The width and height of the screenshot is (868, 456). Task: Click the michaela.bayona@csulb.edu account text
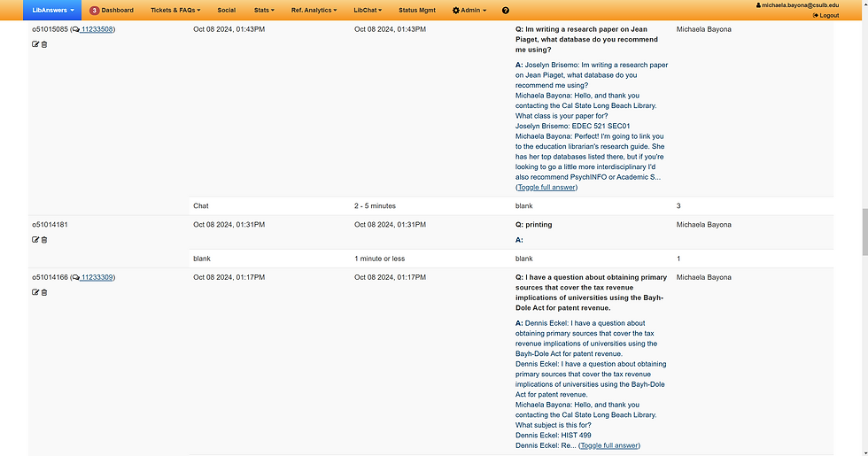point(800,5)
